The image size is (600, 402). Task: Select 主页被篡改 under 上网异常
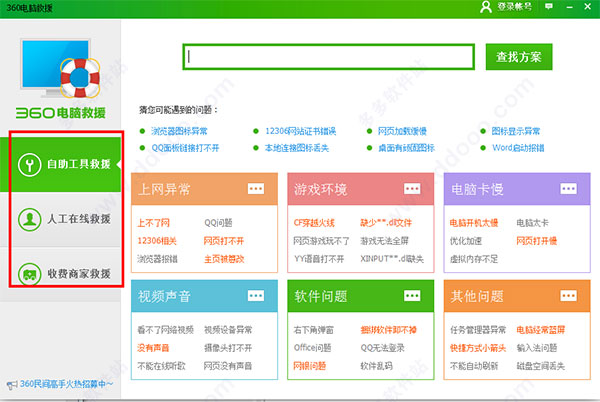pos(224,259)
